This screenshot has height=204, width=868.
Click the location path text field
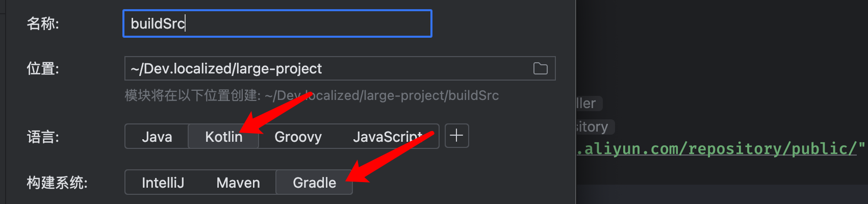point(326,68)
